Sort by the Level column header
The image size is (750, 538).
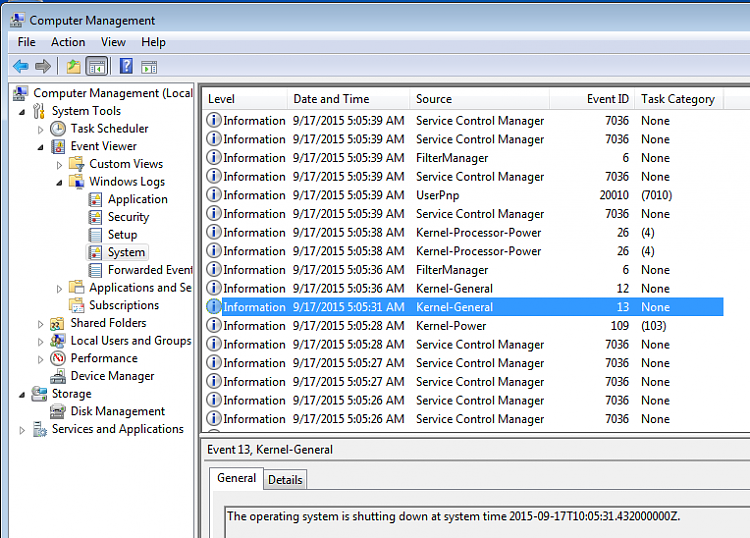[245, 99]
